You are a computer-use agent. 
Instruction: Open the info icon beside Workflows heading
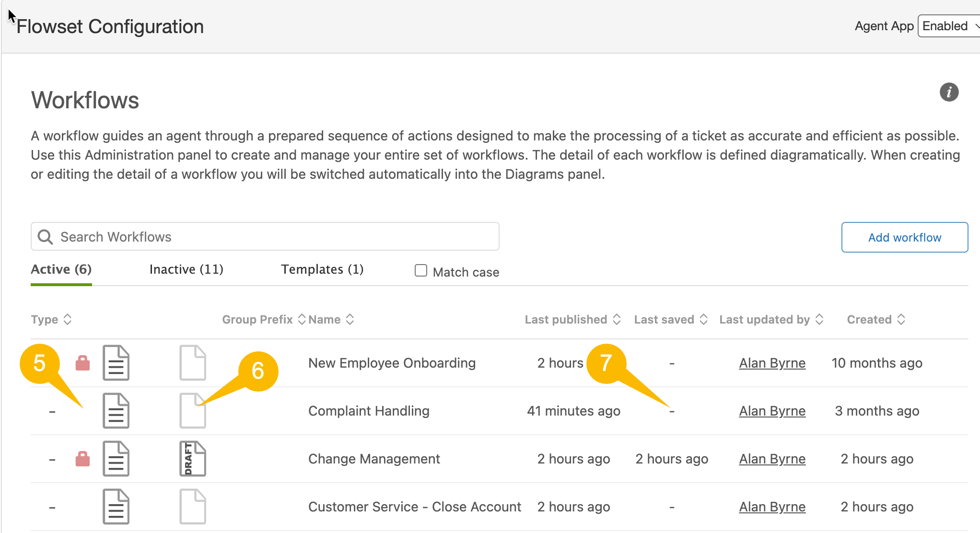pos(949,92)
